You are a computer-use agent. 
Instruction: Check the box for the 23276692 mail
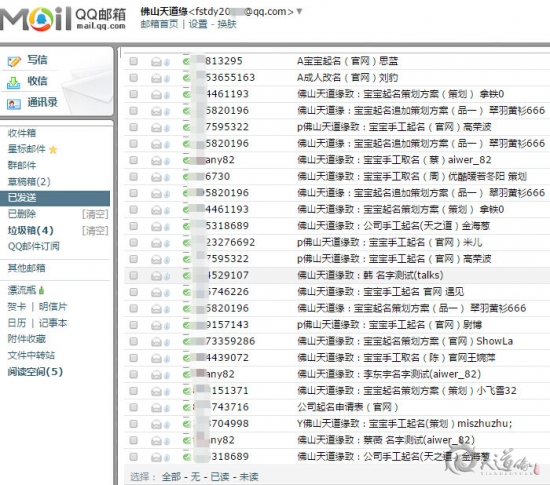(x=133, y=243)
